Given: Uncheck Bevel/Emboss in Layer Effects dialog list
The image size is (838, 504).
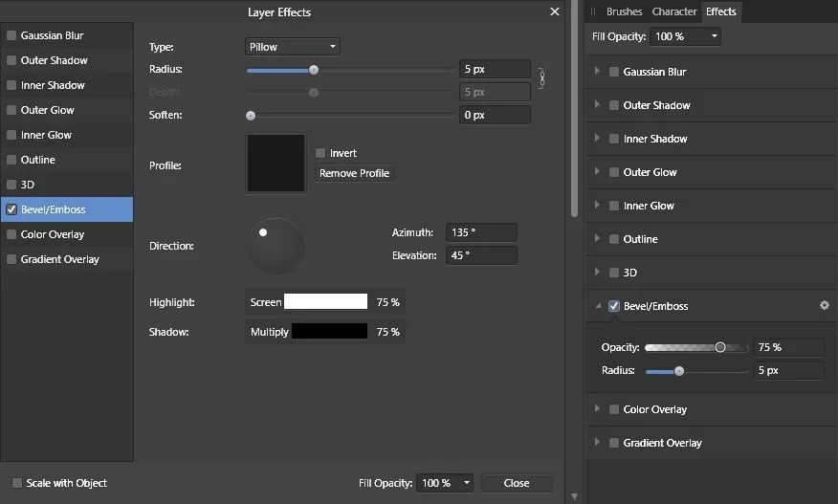Looking at the screenshot, I should (x=11, y=209).
